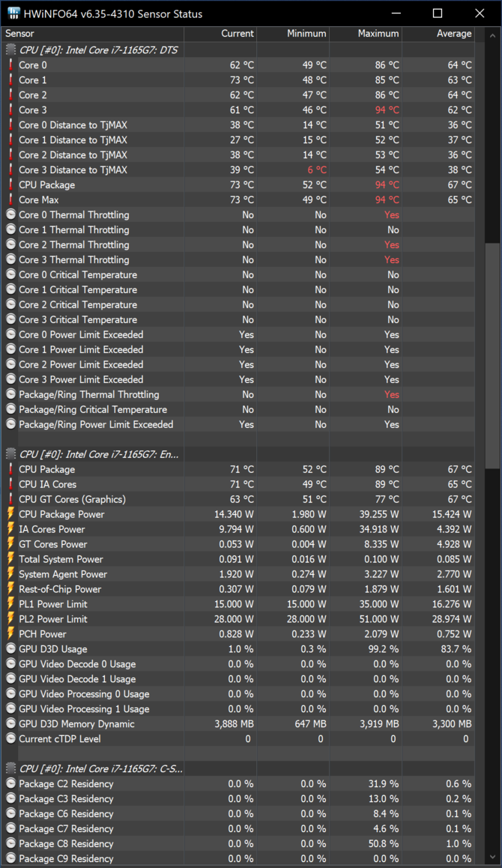Image resolution: width=502 pixels, height=868 pixels.
Task: Click the circle icon of Package C2 Residency
Action: click(x=10, y=783)
